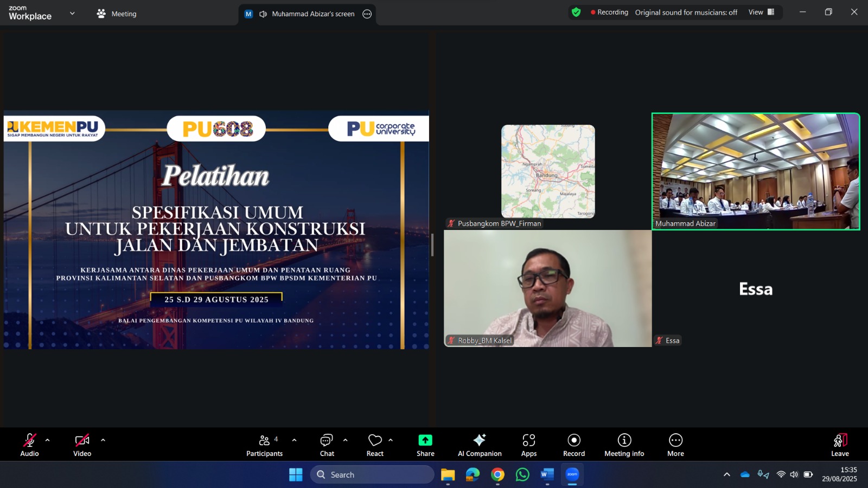Click the speaker icon on shared screen tab

[x=263, y=14]
